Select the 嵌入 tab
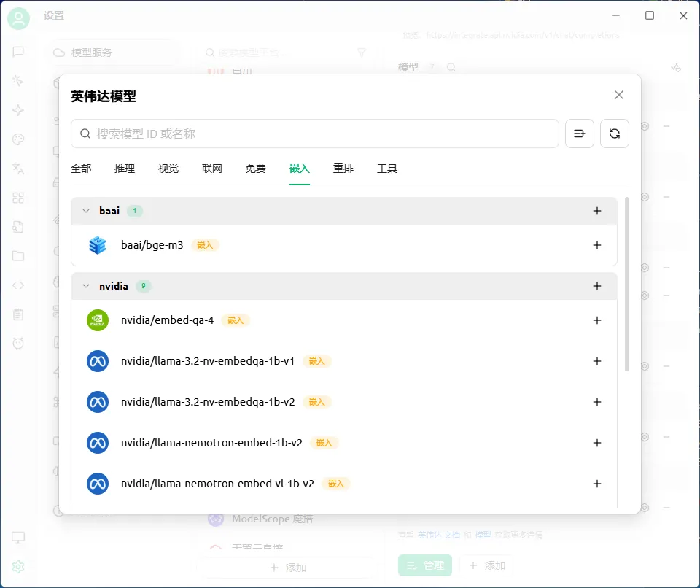The width and height of the screenshot is (700, 588). coord(300,169)
